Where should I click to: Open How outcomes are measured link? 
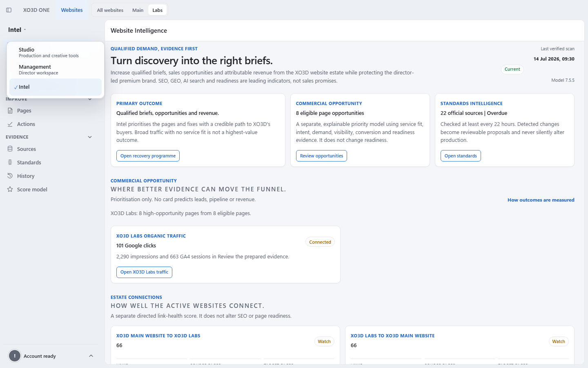pyautogui.click(x=541, y=200)
